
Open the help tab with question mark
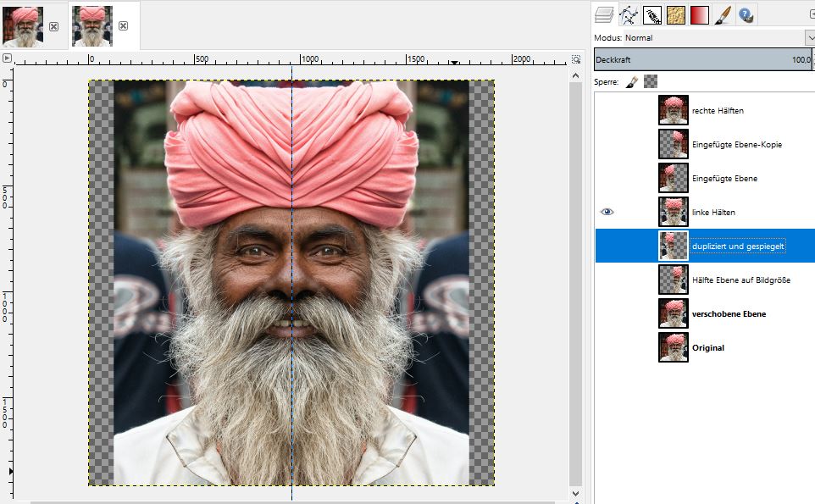746,14
